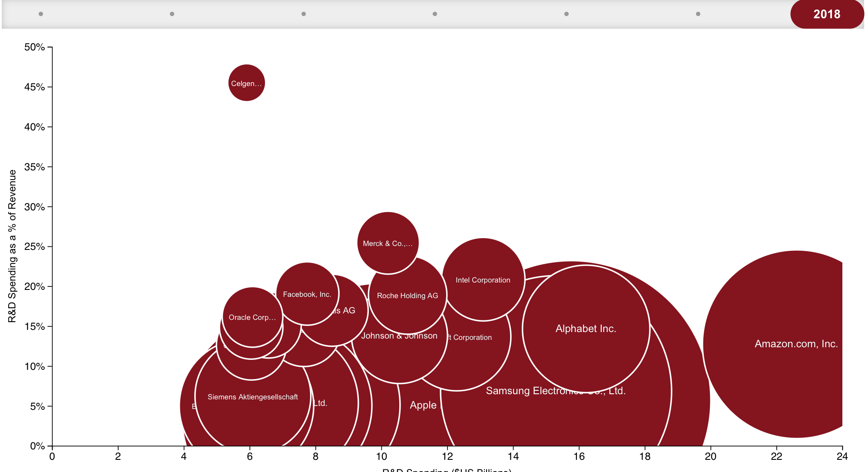Click the Alphabet Inc. bubble
Image resolution: width=868 pixels, height=472 pixels.
click(x=586, y=329)
